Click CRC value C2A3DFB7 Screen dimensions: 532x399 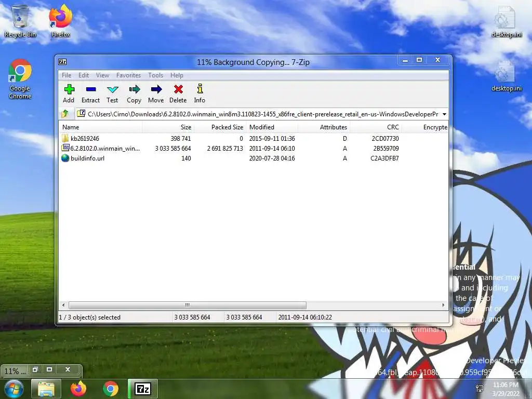[x=384, y=158]
